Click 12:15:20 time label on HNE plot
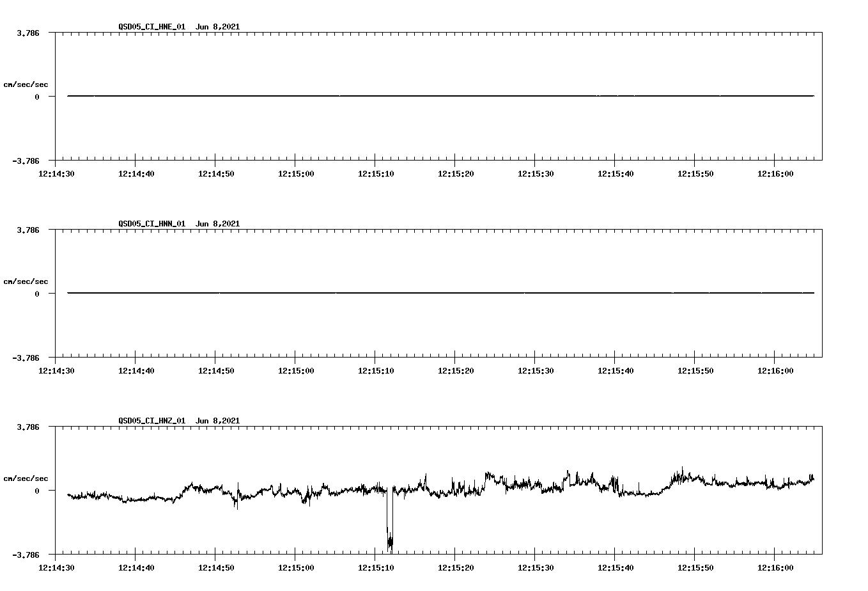The height and width of the screenshot is (591, 868). 455,174
